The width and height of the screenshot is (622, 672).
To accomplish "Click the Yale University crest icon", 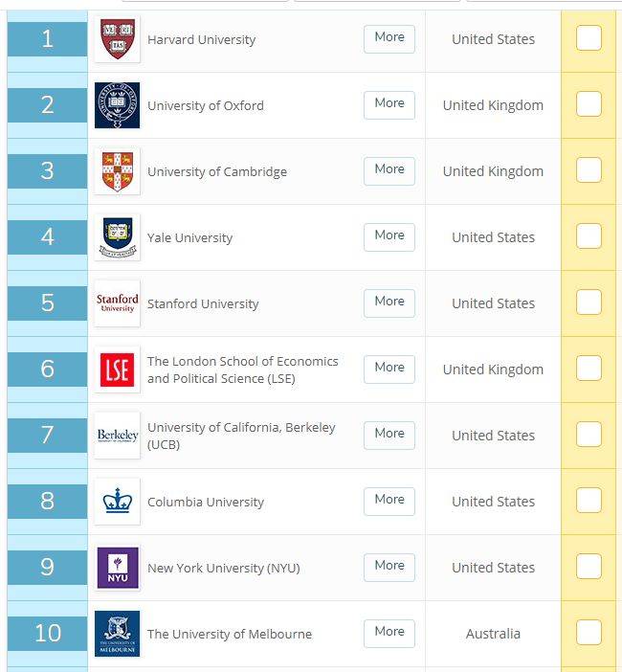I will [117, 237].
